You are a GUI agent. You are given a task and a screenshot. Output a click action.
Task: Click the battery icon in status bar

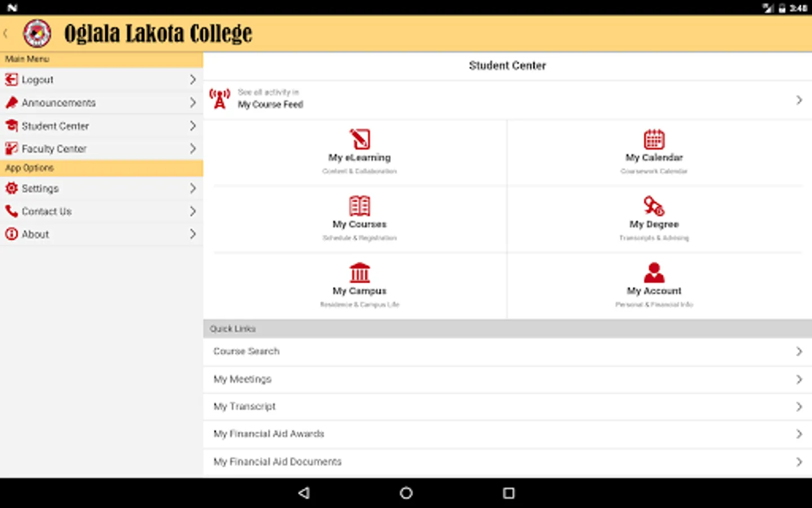782,8
